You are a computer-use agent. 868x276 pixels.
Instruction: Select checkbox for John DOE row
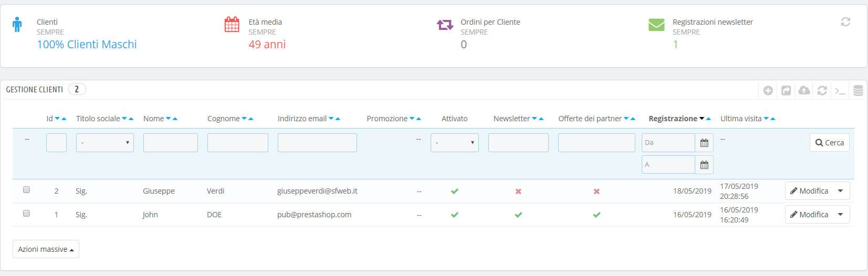tap(26, 214)
